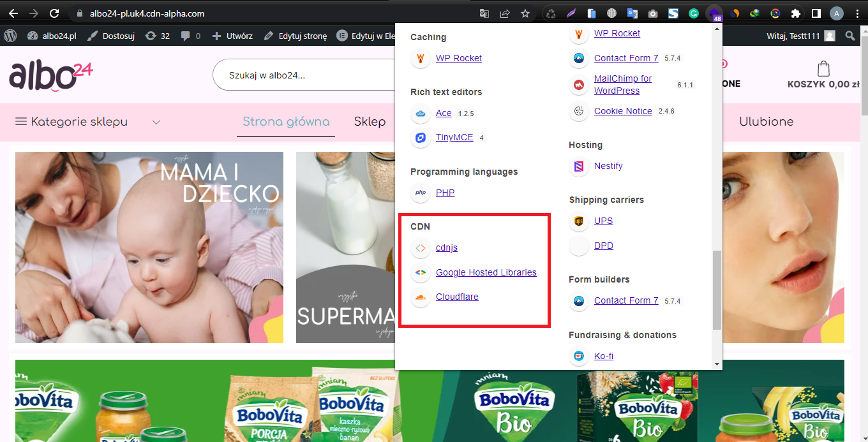Click the purple feather extension icon
868x442 pixels.
tap(571, 13)
